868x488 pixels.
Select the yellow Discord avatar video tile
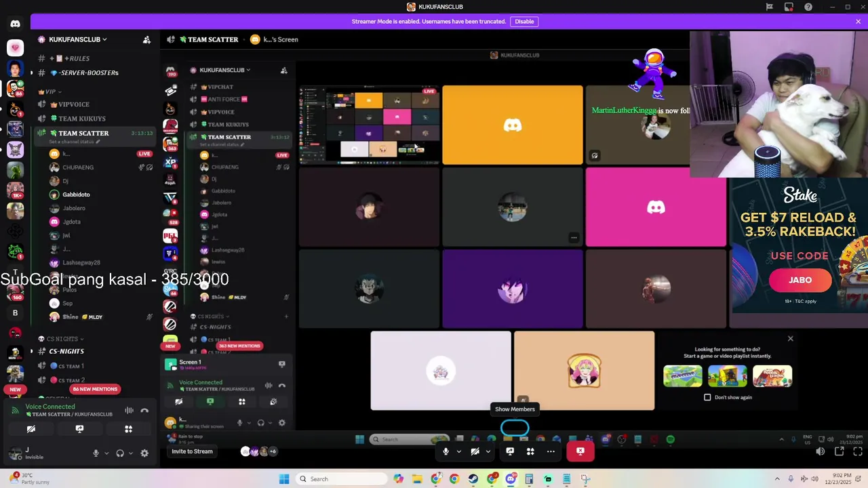512,125
